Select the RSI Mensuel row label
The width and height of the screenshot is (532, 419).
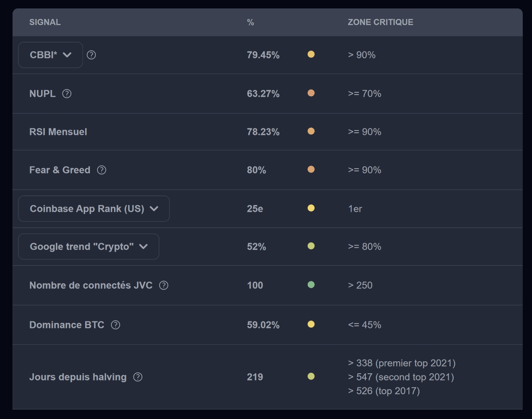point(58,132)
